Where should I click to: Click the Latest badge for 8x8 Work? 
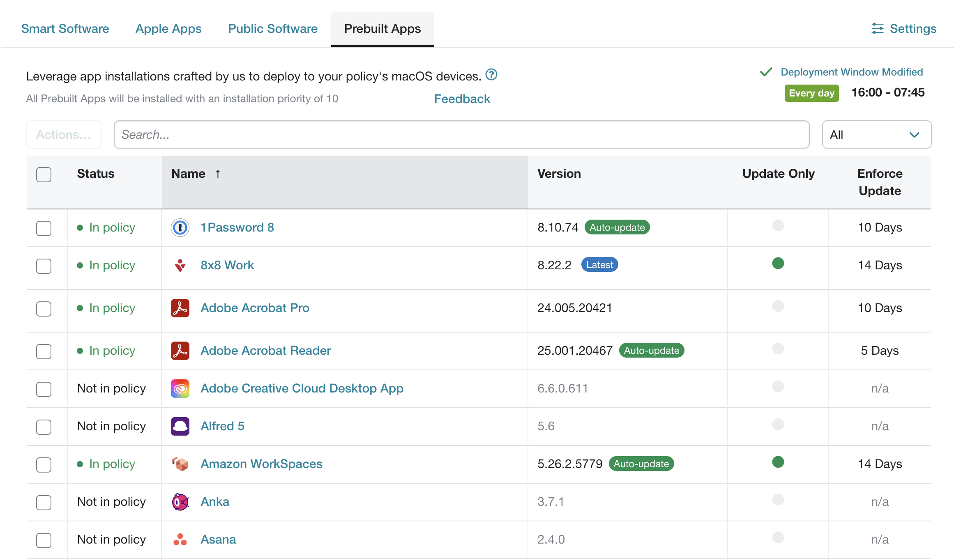click(x=599, y=265)
